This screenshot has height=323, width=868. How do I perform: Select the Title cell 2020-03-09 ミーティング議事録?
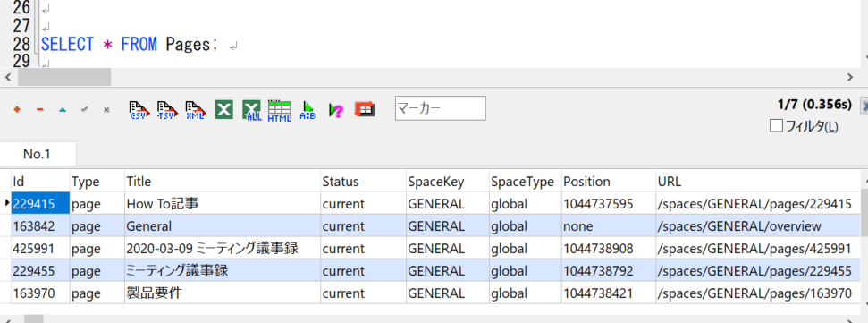(223, 248)
